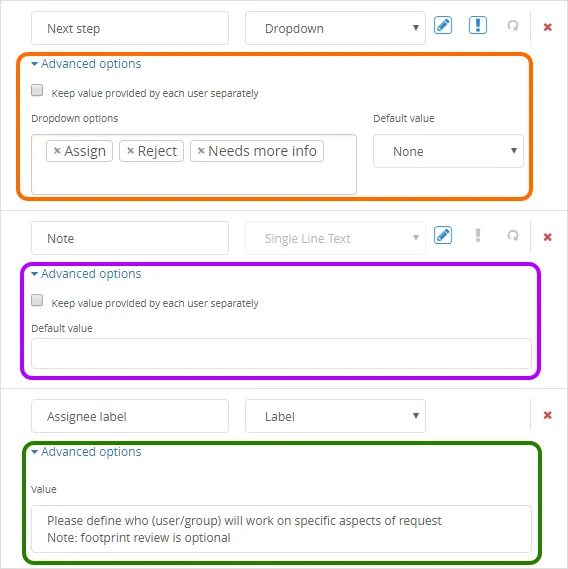Open the Dropdown field type selector
Viewport: 568px width, 569px height.
pos(335,28)
